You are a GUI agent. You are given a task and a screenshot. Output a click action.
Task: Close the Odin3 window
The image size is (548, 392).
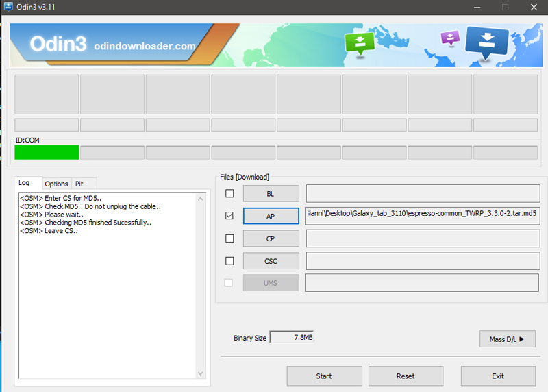(534, 7)
